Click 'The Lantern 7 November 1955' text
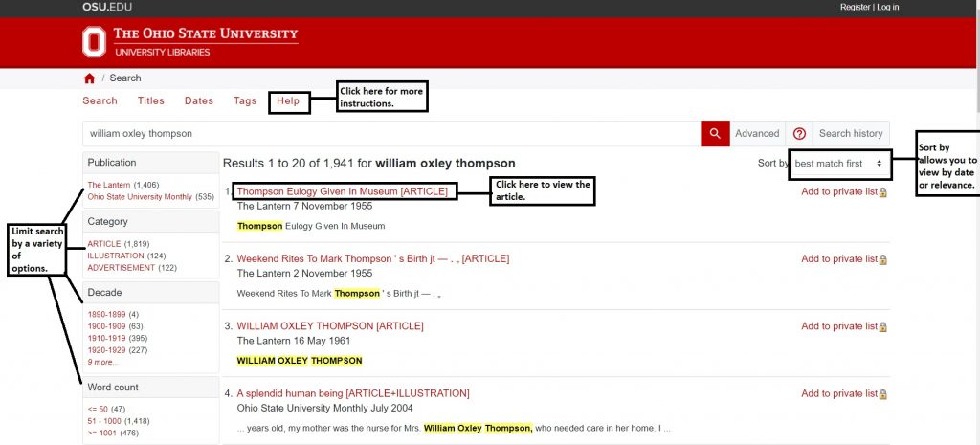The width and height of the screenshot is (980, 445). [x=304, y=207]
